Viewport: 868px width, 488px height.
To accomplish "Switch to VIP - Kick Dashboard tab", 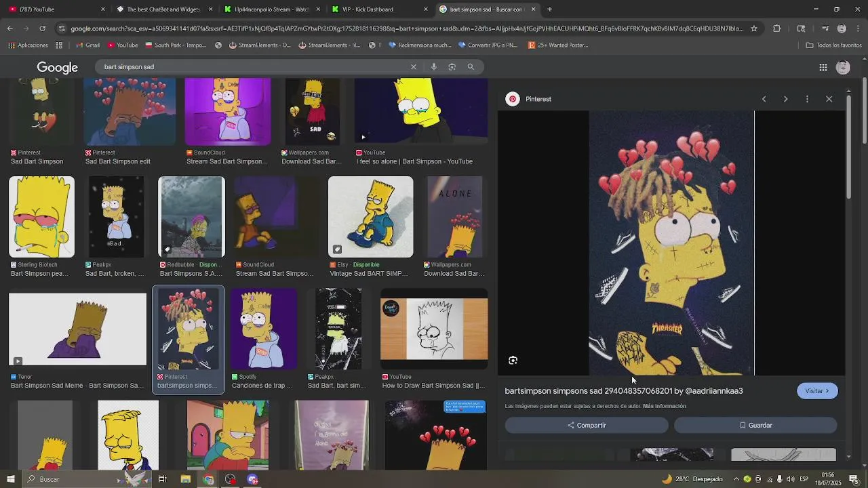I will click(x=378, y=9).
